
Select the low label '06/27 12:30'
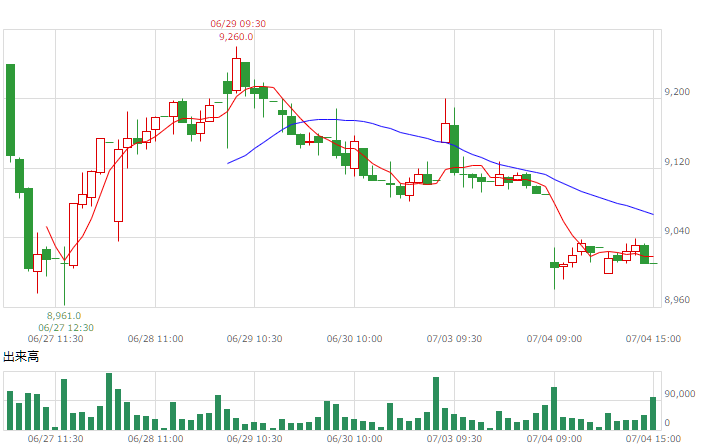click(66, 328)
